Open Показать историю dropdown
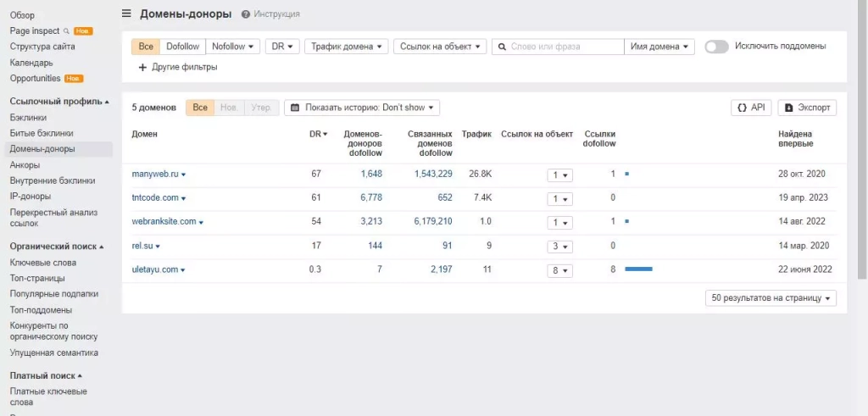868x416 pixels. (x=362, y=108)
